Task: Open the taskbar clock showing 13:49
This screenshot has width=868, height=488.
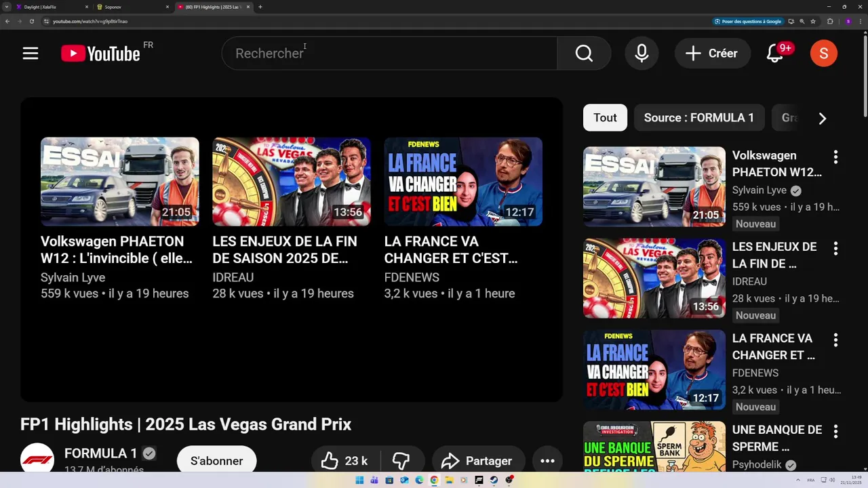Action: [851, 480]
